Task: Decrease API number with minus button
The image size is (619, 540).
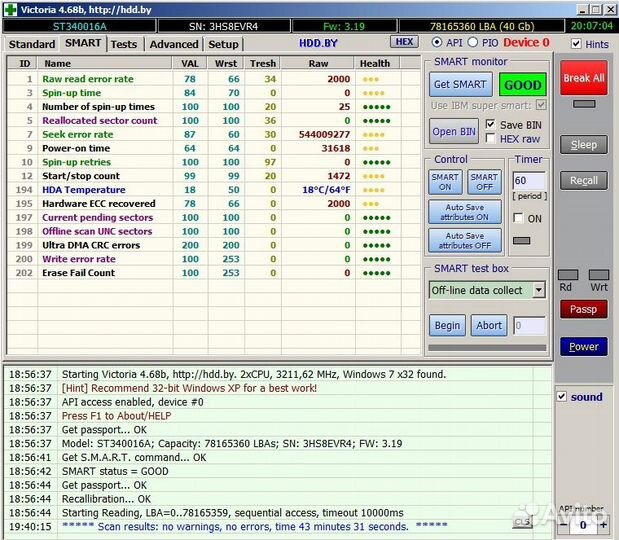Action: coord(563,524)
